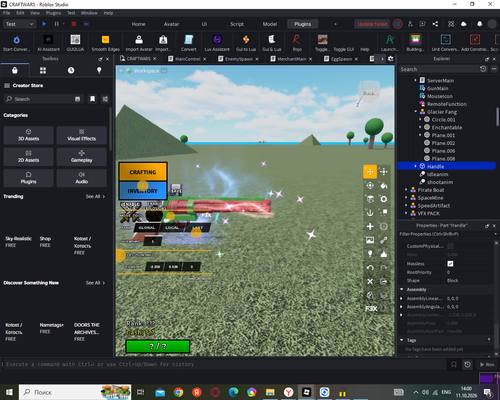
Task: Select the F3X weld link tool
Action: [x=384, y=240]
